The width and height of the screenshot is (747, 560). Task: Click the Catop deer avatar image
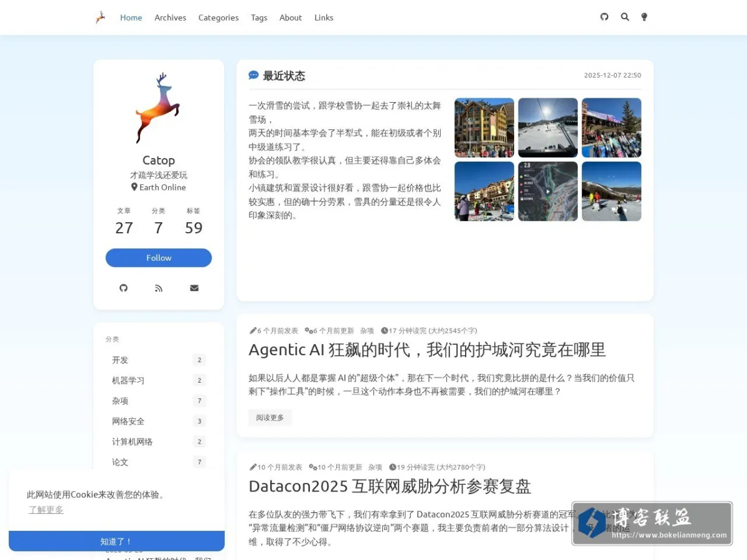(x=158, y=108)
